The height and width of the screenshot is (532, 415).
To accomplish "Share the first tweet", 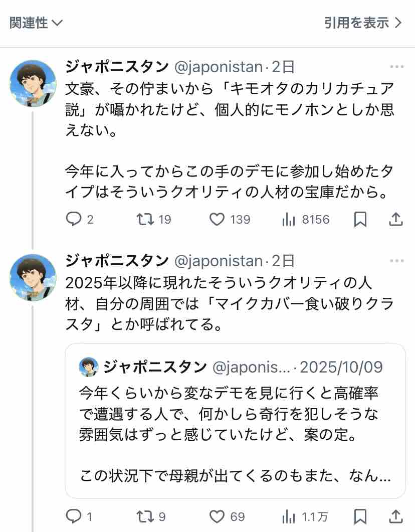I will click(x=396, y=219).
